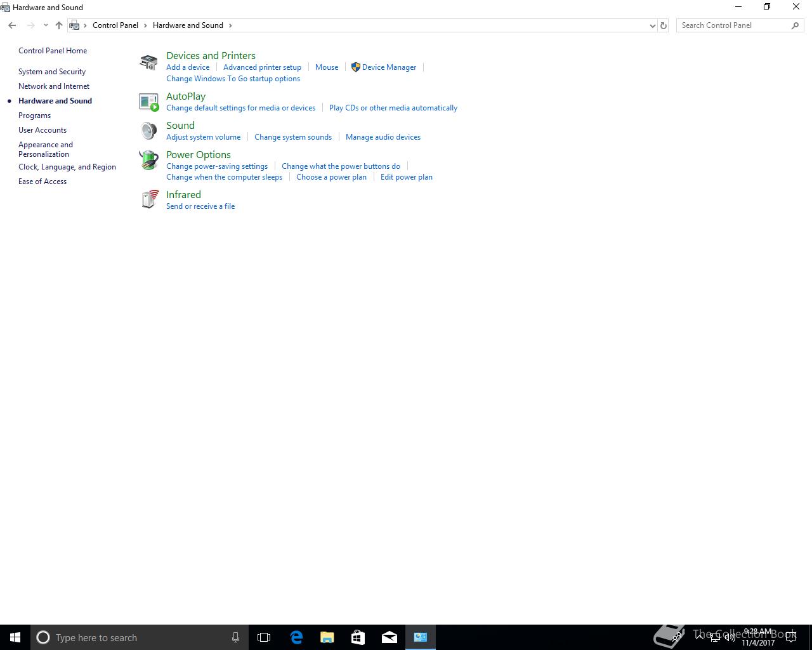Expand the chevron after Hardware and Sound breadcrumb
This screenshot has height=650, width=812.
point(230,25)
